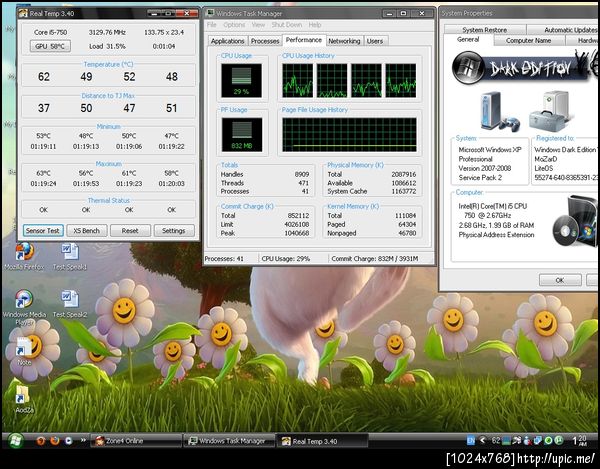Screen dimensions: 600x469
Task: Click the GPU 58°C button in Real Temp
Action: [50, 46]
